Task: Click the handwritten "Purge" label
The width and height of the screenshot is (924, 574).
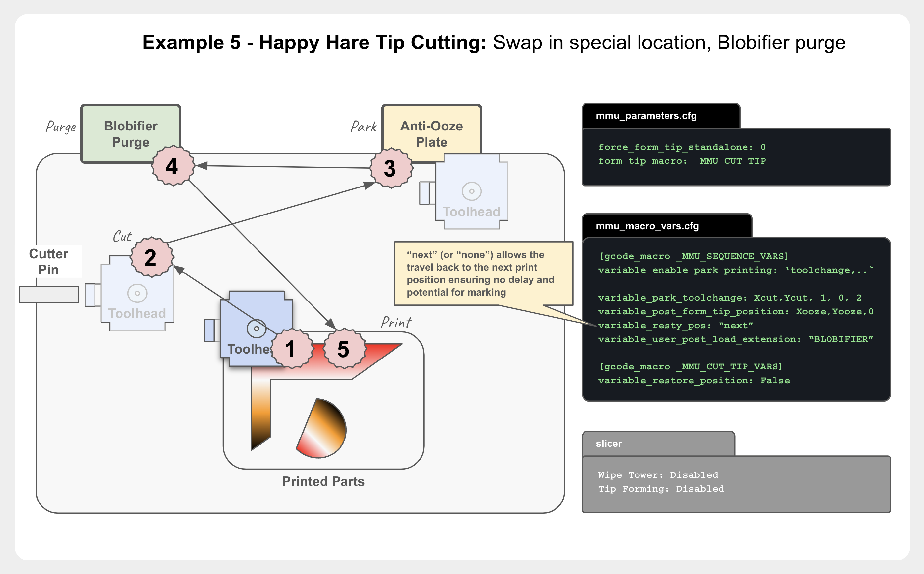Action: 61,127
